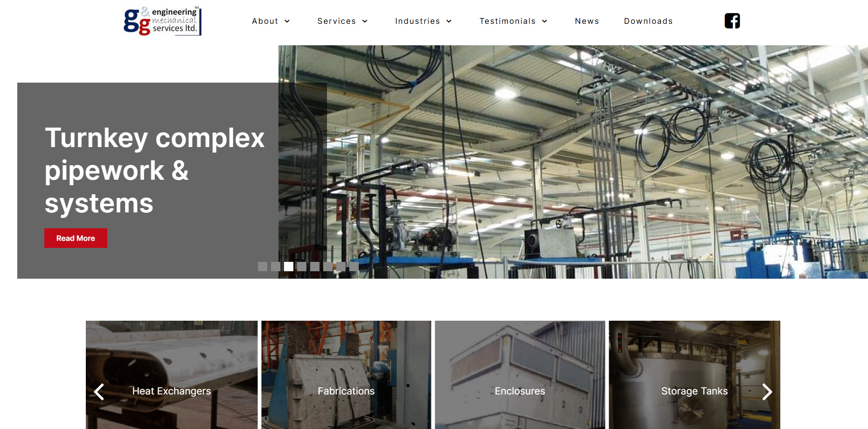Click the red Read More button
This screenshot has width=868, height=429.
[76, 238]
